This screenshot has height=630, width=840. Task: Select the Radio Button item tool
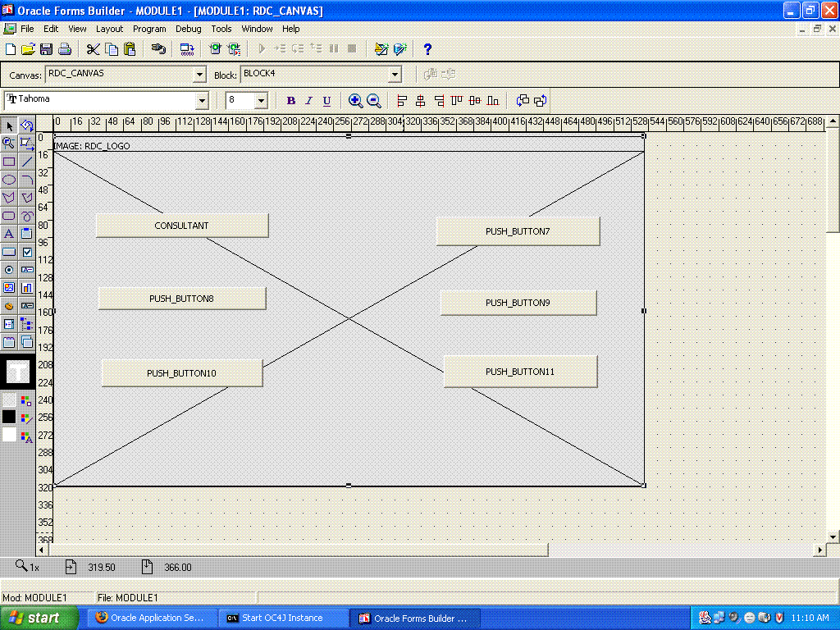[9, 270]
